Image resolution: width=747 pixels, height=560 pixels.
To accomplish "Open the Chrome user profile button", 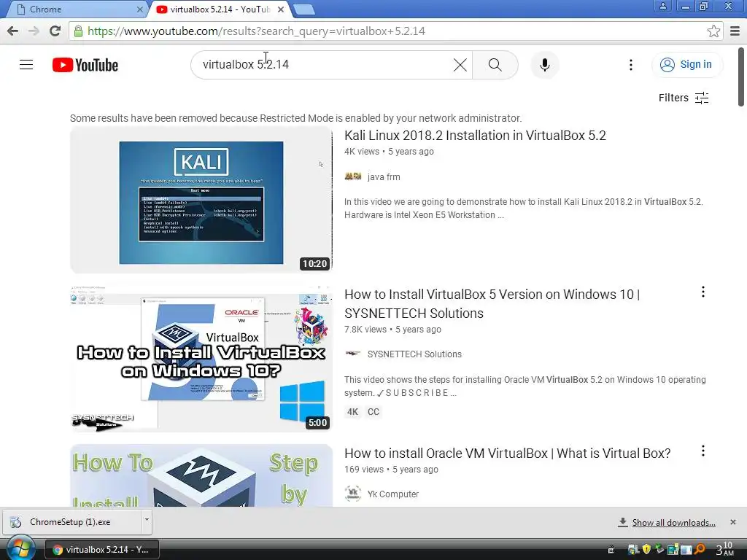I will coord(662,7).
